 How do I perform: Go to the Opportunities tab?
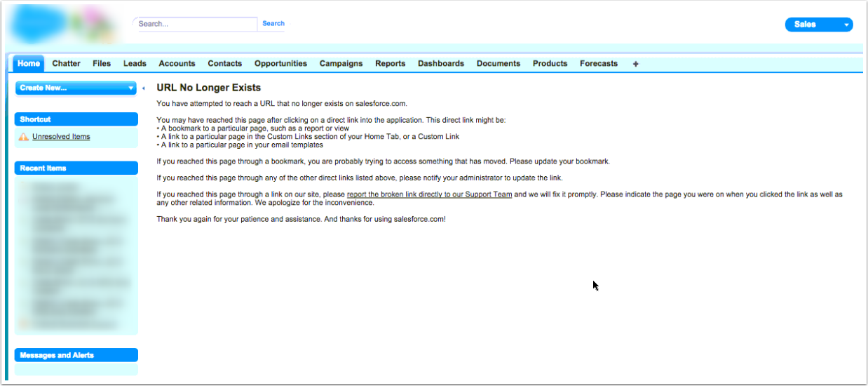(280, 63)
